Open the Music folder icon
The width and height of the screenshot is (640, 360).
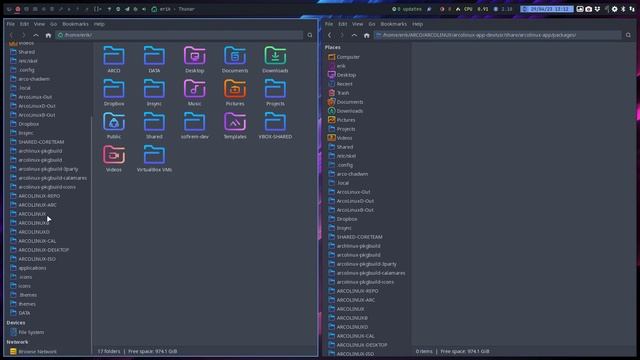[x=195, y=92]
